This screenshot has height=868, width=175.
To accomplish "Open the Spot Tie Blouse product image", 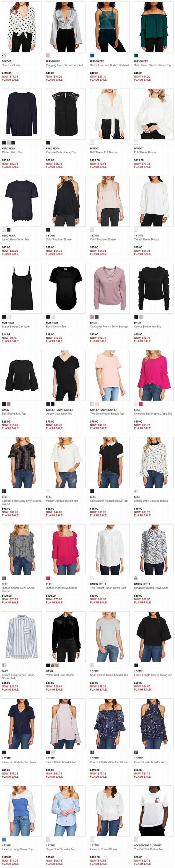I will click(22, 27).
